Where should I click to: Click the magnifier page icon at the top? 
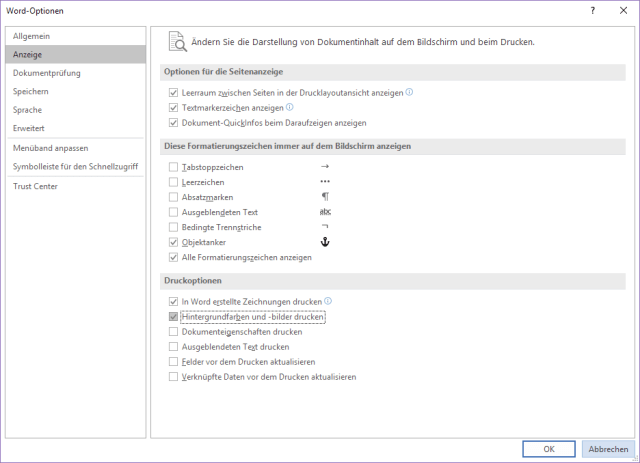[177, 42]
